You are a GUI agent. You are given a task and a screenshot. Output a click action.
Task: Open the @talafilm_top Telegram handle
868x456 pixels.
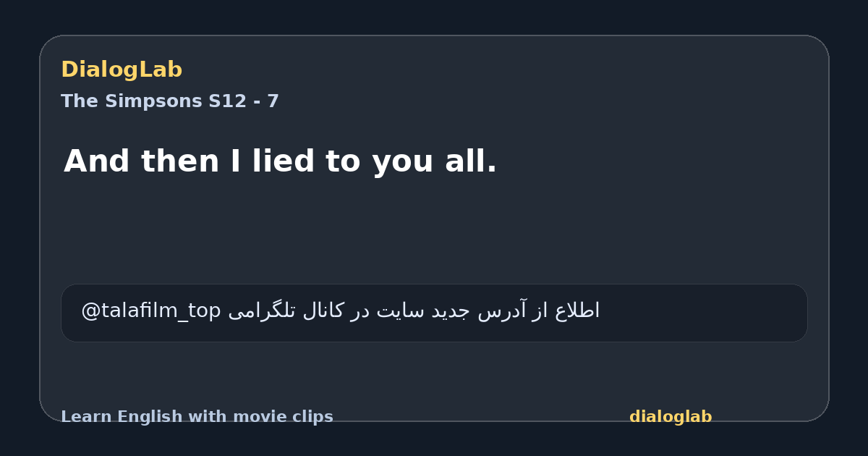150,311
